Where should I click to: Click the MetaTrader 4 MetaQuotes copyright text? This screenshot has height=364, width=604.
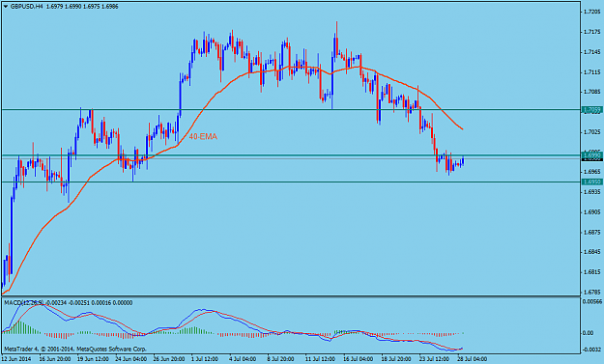pyautogui.click(x=75, y=349)
